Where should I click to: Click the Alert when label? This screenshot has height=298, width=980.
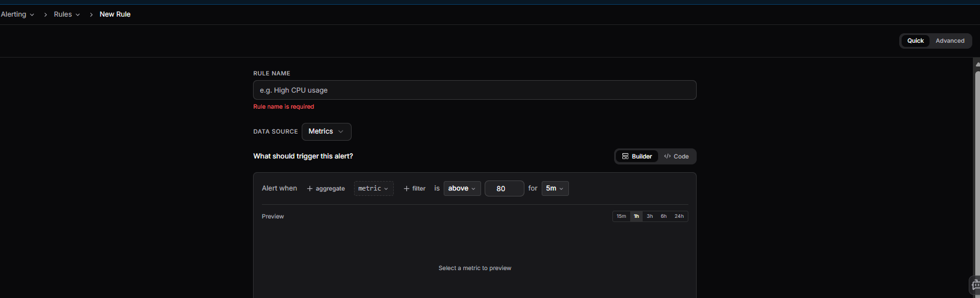tap(279, 188)
